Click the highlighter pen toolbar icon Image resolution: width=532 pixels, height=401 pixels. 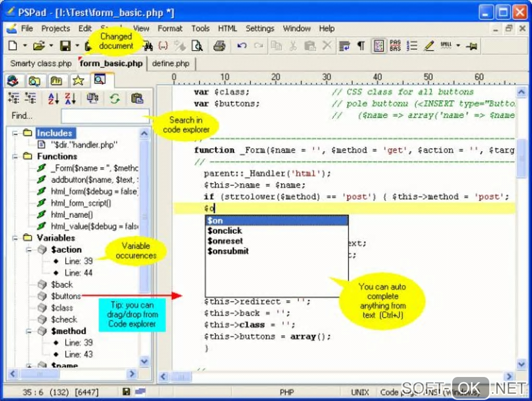coord(429,45)
